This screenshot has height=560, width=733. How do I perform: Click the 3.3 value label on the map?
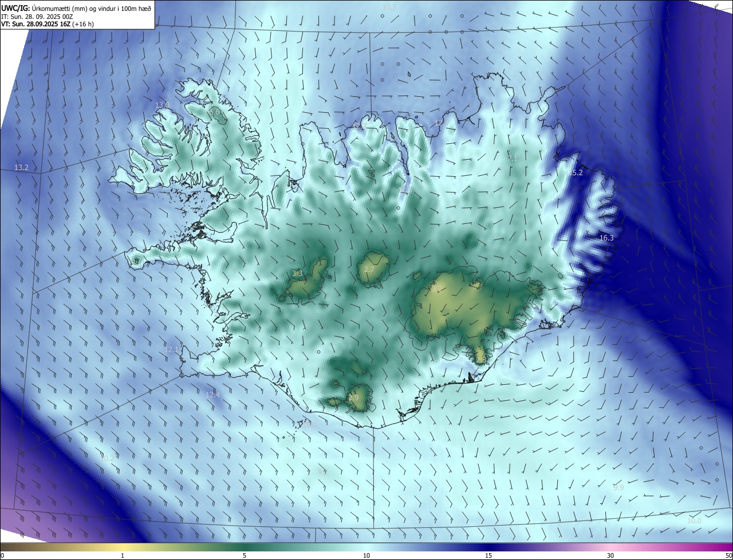[297, 273]
